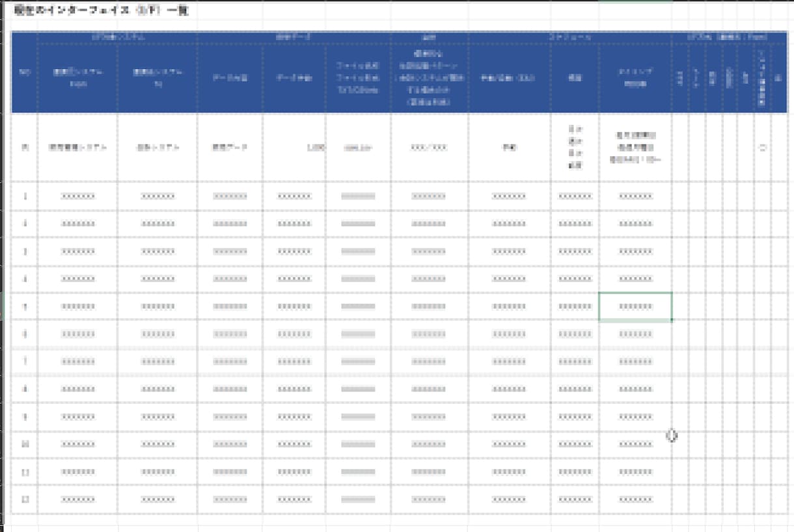Select row number 2 in the NO column
The height and width of the screenshot is (532, 794).
tap(25, 224)
